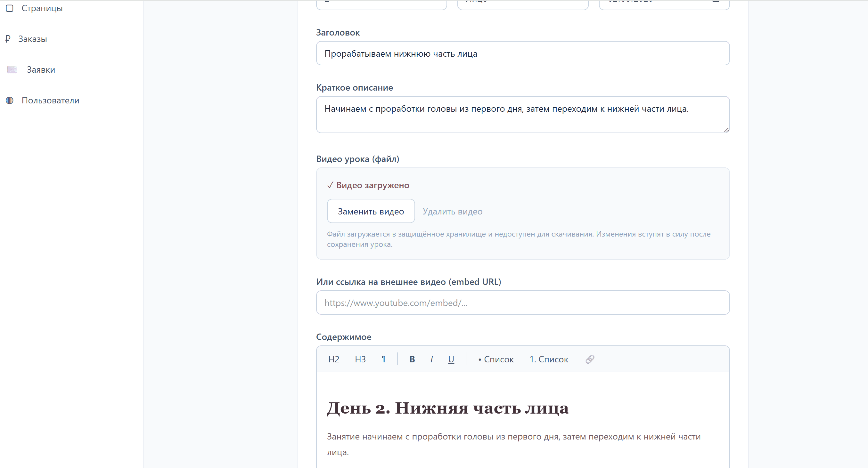Click the "Или ссылка на внешнее видео (embed URL)" label

tap(408, 282)
